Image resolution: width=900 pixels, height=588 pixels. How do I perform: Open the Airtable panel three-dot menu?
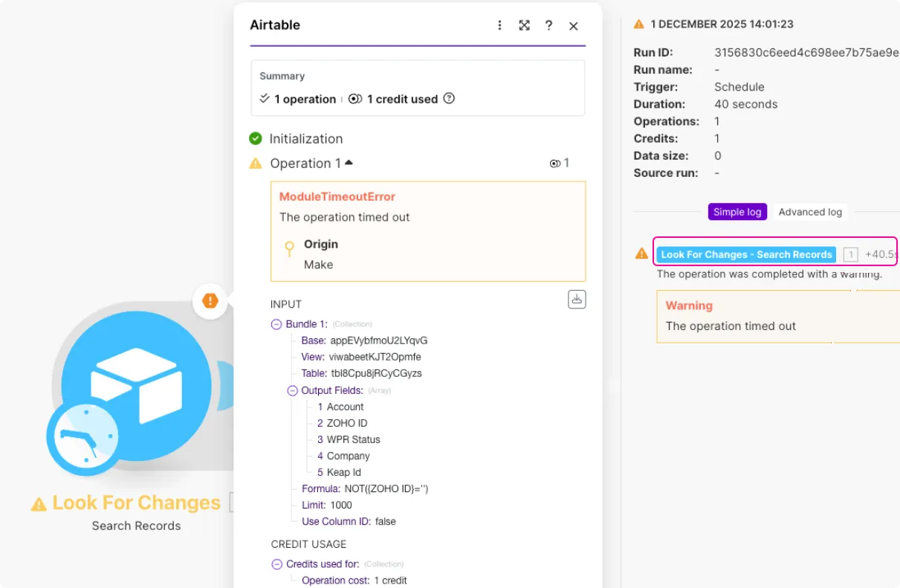[x=500, y=25]
